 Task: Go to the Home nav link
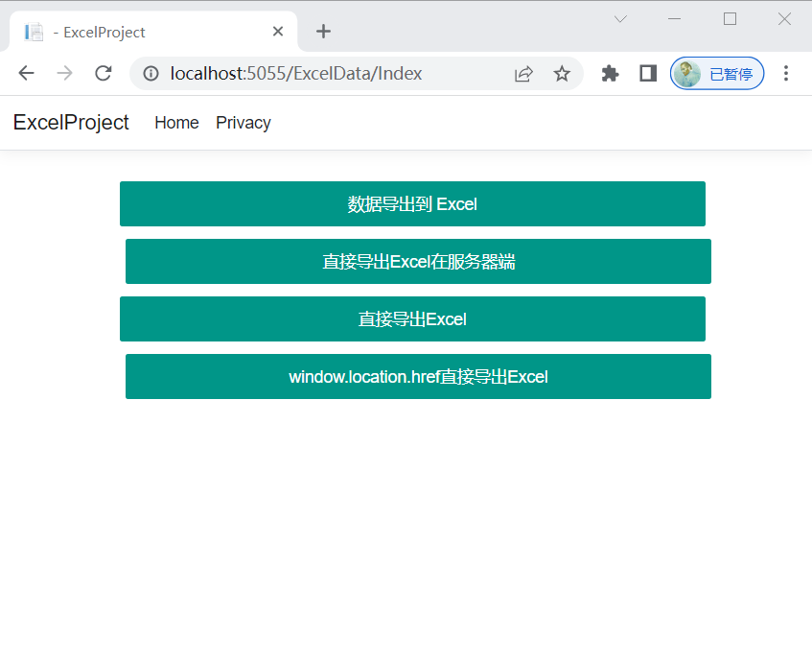[x=176, y=123]
